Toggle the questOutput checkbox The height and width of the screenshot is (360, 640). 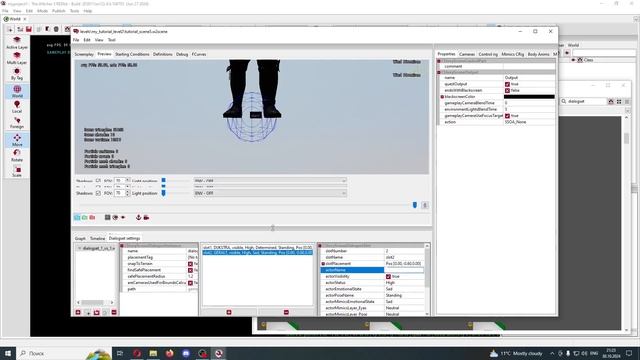pos(507,84)
